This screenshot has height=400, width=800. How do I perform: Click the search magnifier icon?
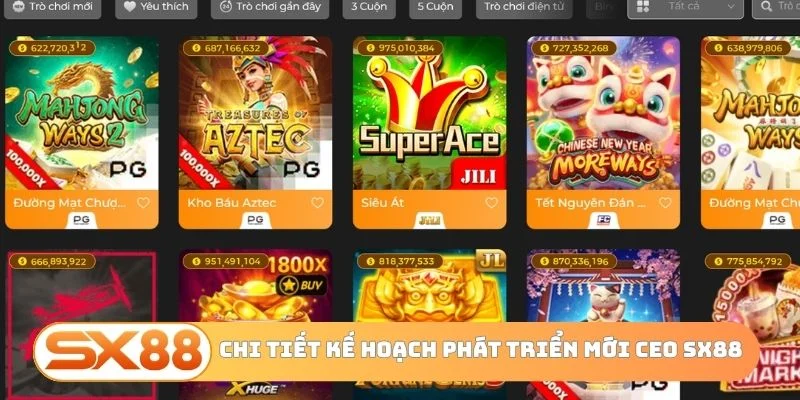coord(766,7)
